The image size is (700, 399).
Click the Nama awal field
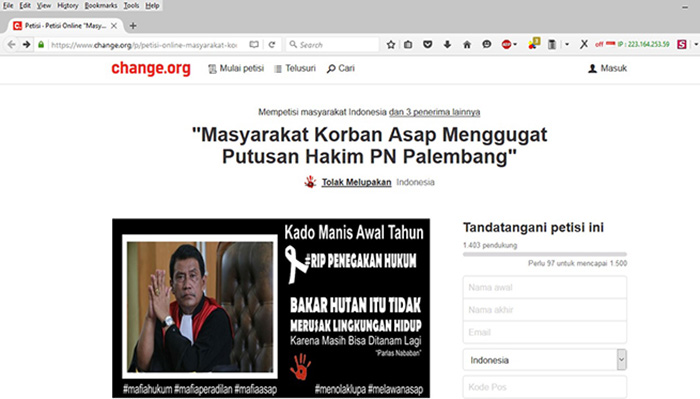pyautogui.click(x=545, y=287)
